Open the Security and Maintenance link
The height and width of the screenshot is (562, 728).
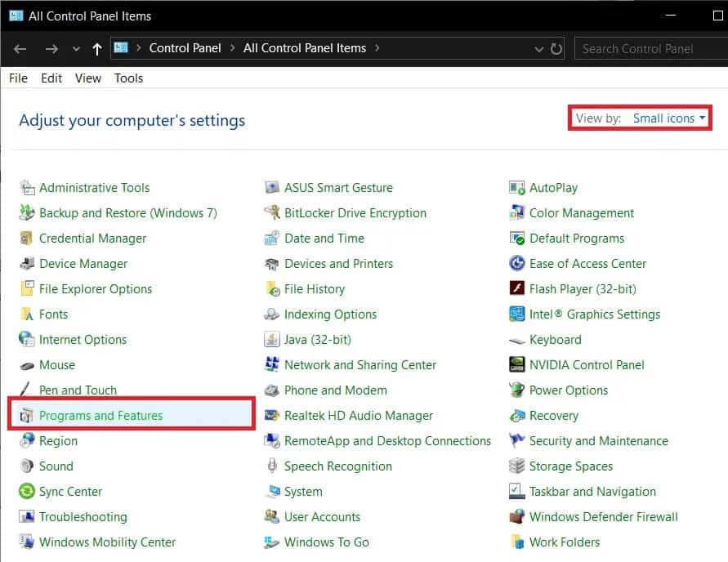click(x=599, y=441)
